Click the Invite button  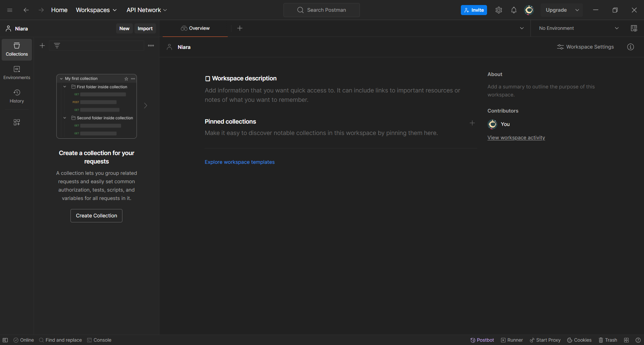[x=474, y=10]
